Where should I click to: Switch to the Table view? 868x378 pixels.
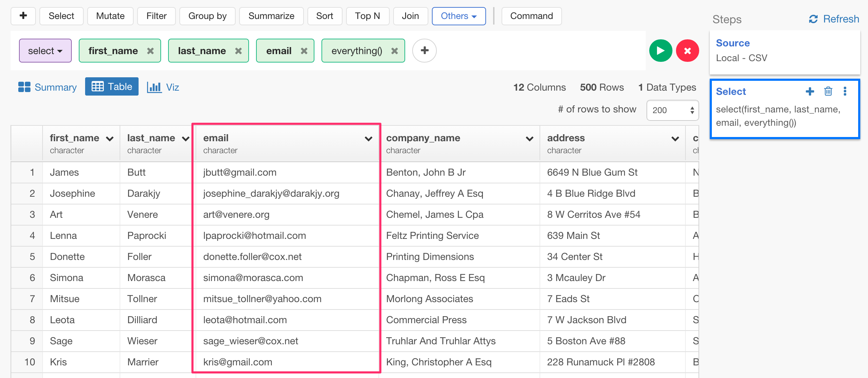click(x=112, y=86)
